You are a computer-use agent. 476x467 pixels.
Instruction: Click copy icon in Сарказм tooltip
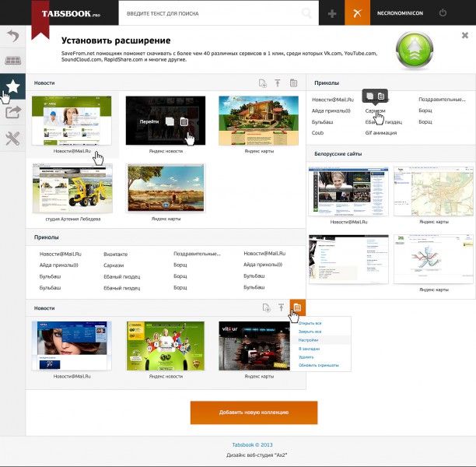pos(369,96)
